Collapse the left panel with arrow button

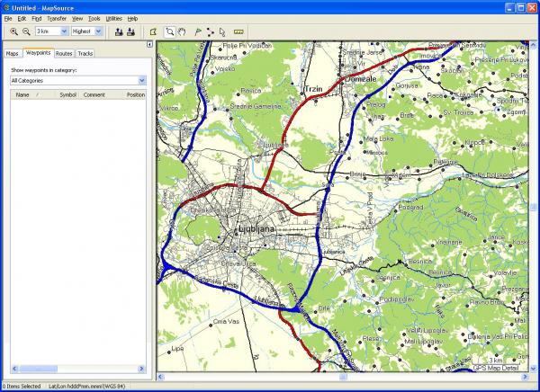(x=149, y=44)
